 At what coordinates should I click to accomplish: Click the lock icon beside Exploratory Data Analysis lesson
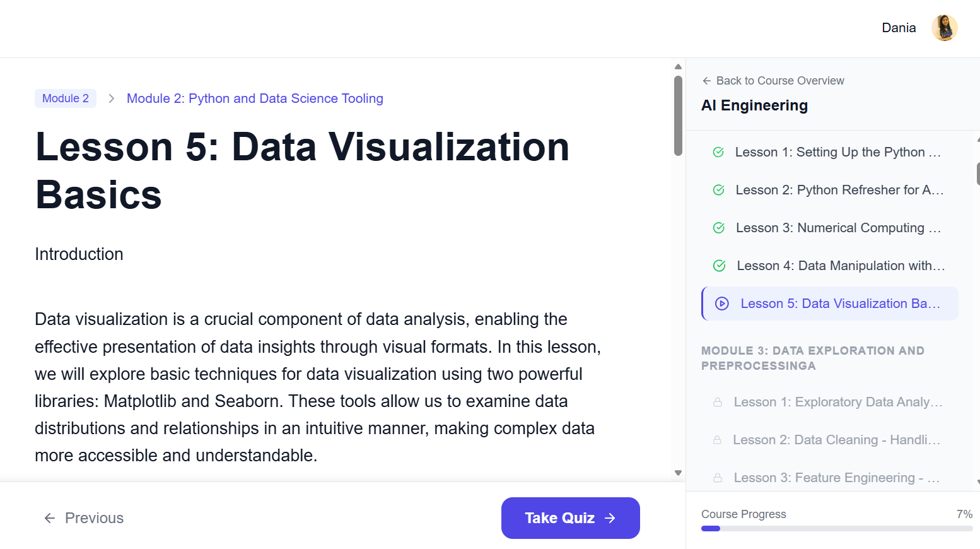(x=718, y=402)
